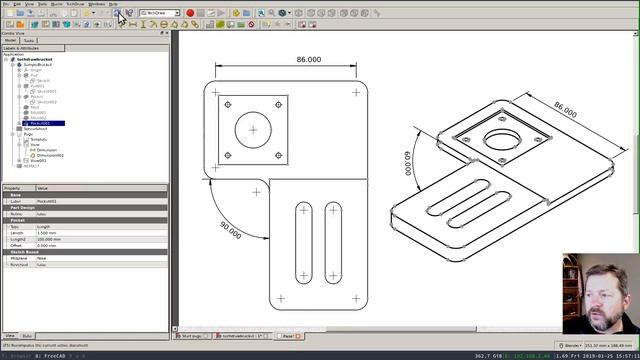640x360 pixels.
Task: Switch to the Data property tab
Action: (x=27, y=336)
